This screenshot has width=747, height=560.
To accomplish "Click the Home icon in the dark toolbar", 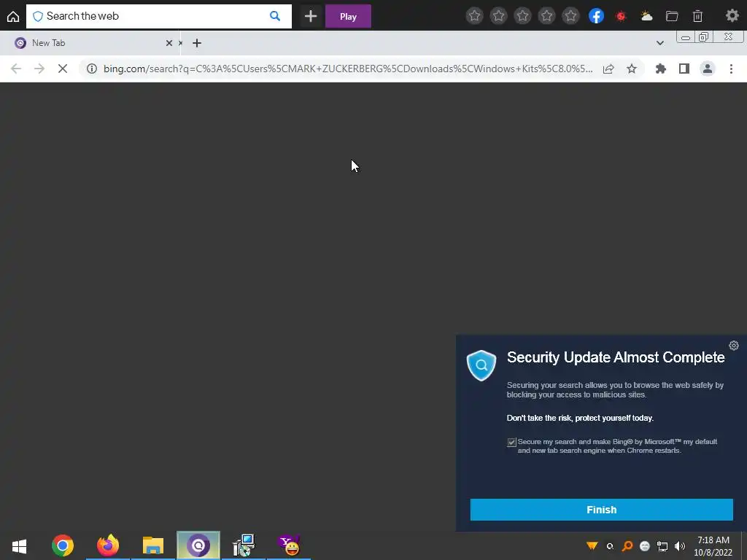I will [13, 16].
